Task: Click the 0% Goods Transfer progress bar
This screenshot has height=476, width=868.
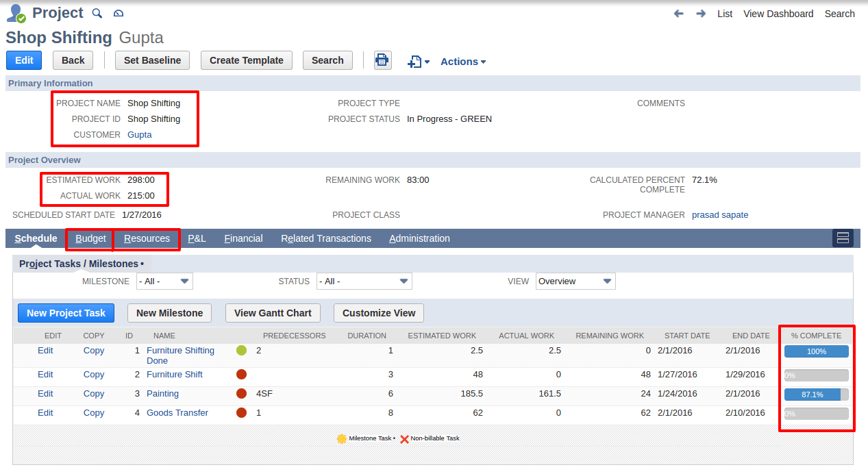Action: pyautogui.click(x=817, y=414)
